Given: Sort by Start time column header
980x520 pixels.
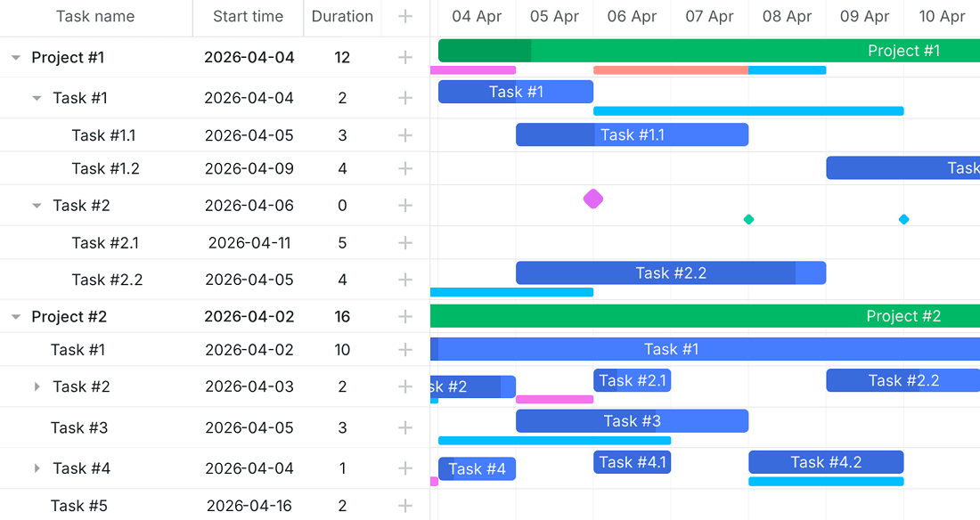Looking at the screenshot, I should click(x=249, y=16).
